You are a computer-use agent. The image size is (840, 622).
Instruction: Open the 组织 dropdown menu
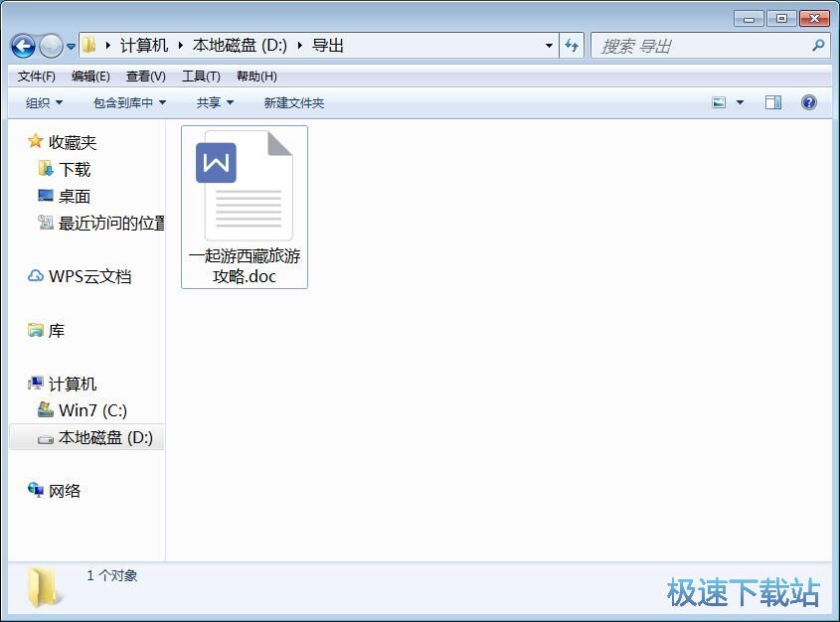[42, 102]
